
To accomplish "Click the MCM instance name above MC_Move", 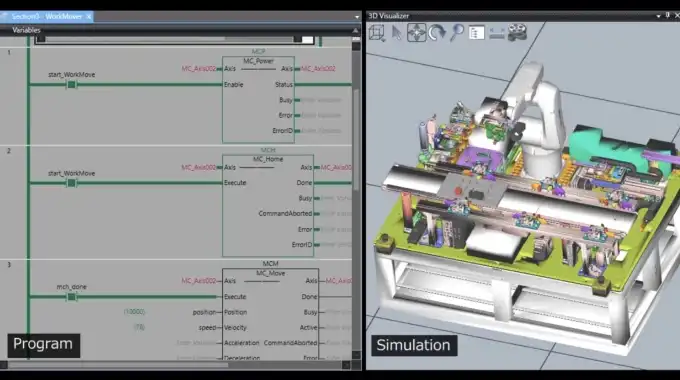I will pyautogui.click(x=271, y=264).
